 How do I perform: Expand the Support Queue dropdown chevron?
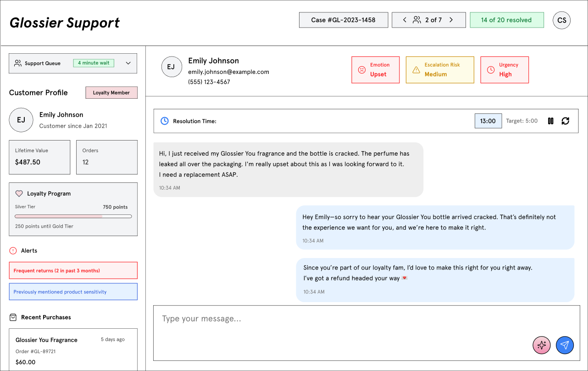click(128, 63)
